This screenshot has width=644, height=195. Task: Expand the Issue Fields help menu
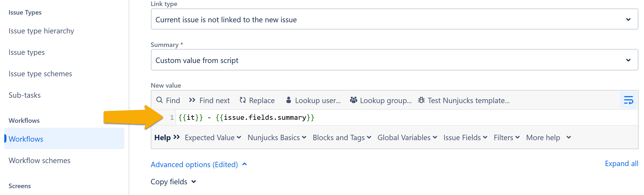tap(465, 137)
